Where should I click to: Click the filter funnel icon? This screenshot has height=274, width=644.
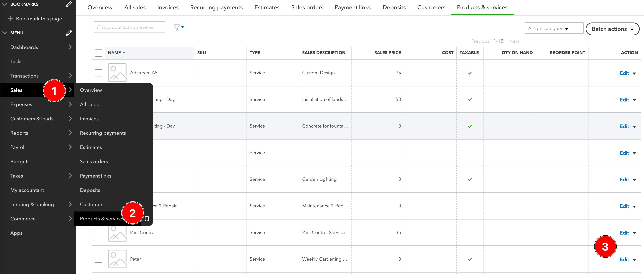[x=177, y=27]
